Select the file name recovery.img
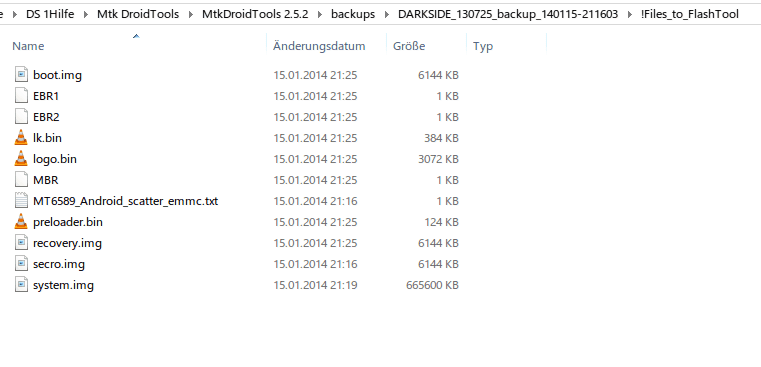Image resolution: width=761 pixels, height=367 pixels. [x=67, y=243]
